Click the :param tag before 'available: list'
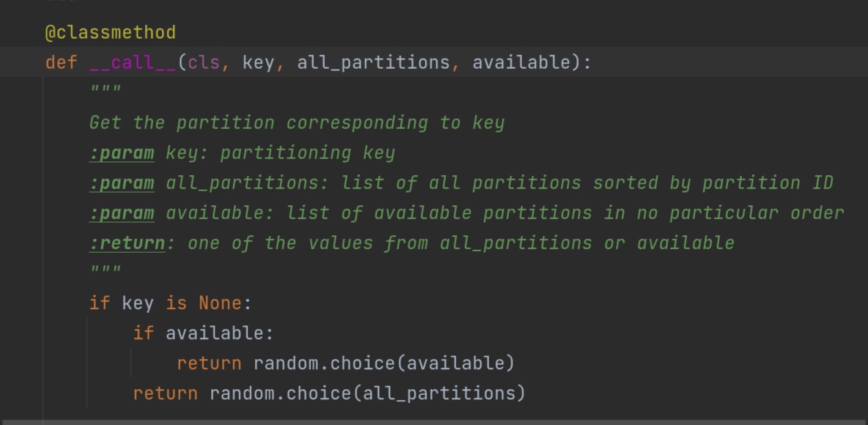Image resolution: width=868 pixels, height=425 pixels. click(122, 212)
